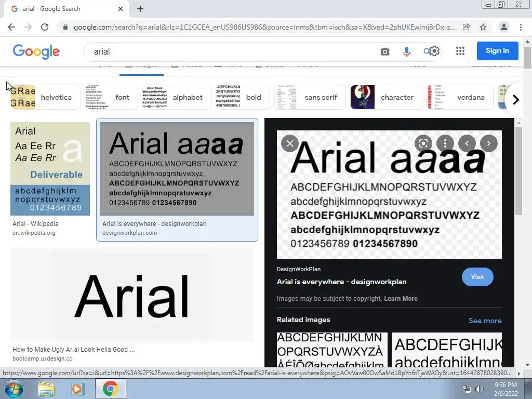The width and height of the screenshot is (532, 399).
Task: Open Google Lens icon on preview image
Action: [x=423, y=143]
